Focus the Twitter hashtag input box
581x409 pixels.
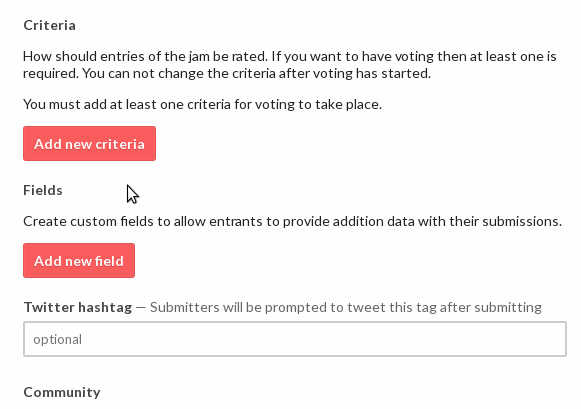pos(295,339)
